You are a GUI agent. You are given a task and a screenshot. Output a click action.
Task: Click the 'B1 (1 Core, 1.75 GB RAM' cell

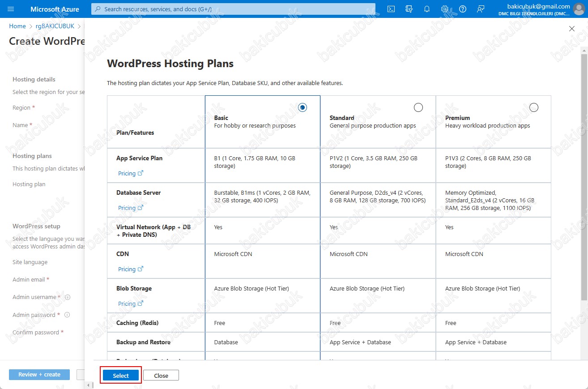pyautogui.click(x=263, y=165)
